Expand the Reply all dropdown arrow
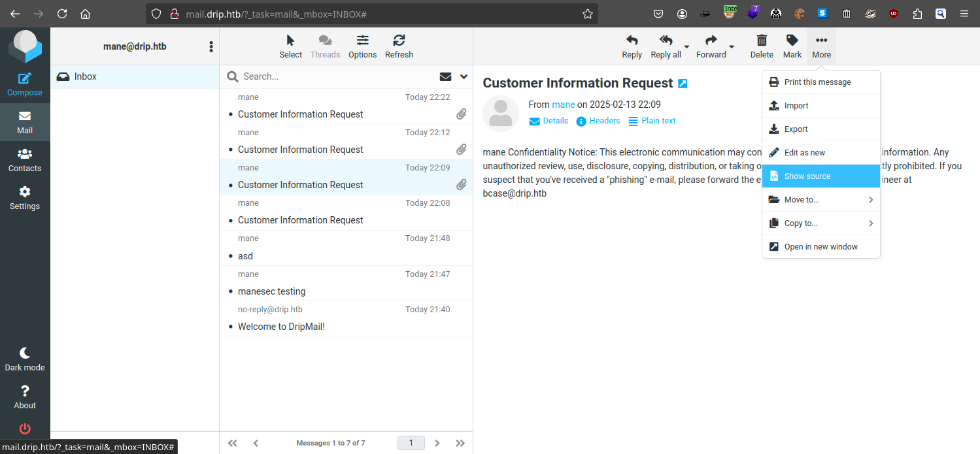 [686, 47]
